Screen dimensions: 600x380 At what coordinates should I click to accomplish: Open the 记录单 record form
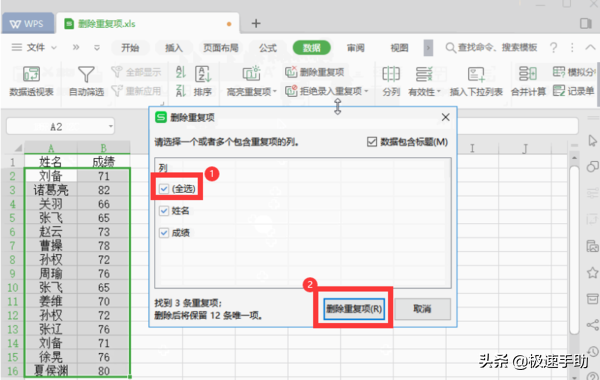[x=573, y=91]
